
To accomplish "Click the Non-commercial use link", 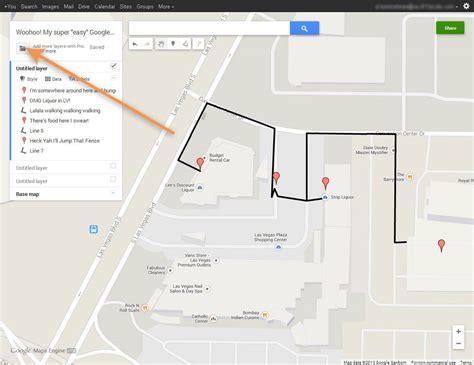I will pyautogui.click(x=433, y=362).
